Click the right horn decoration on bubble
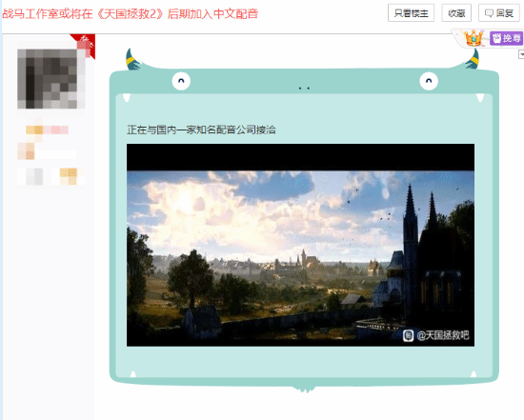This screenshot has height=420, width=524. pyautogui.click(x=473, y=59)
